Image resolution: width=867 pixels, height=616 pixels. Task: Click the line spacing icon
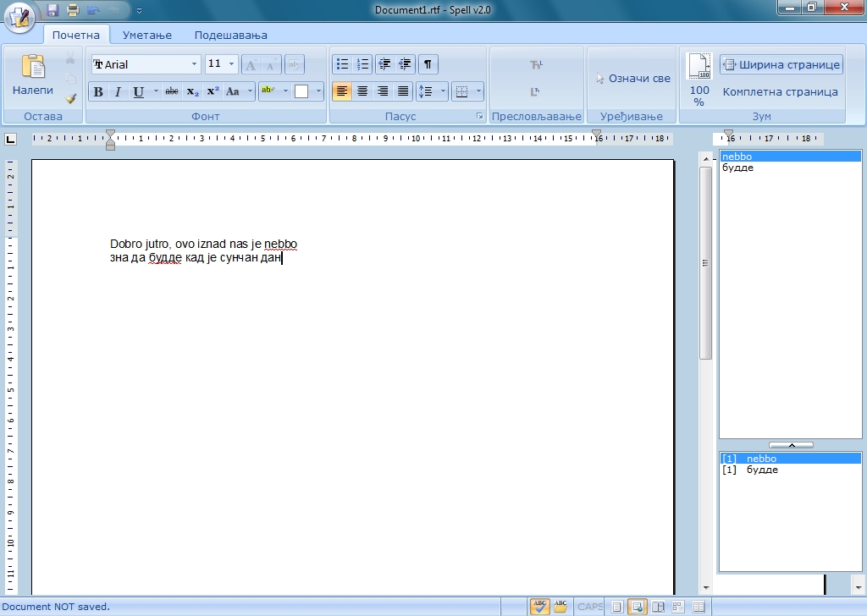pyautogui.click(x=425, y=91)
